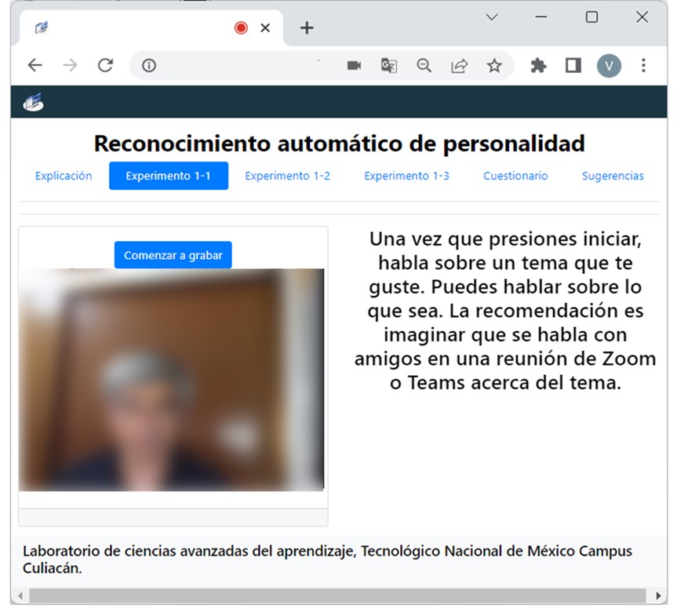Maximize the browser window
This screenshot has width=677, height=616.
591,16
